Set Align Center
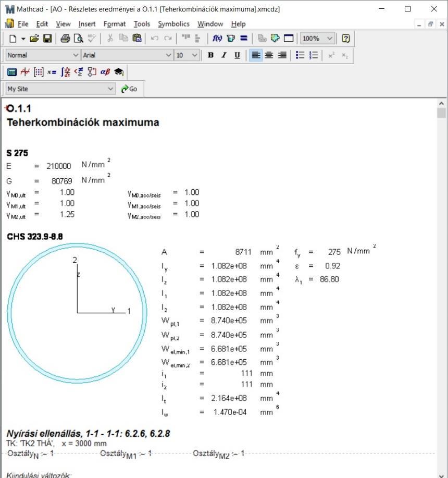 point(269,55)
